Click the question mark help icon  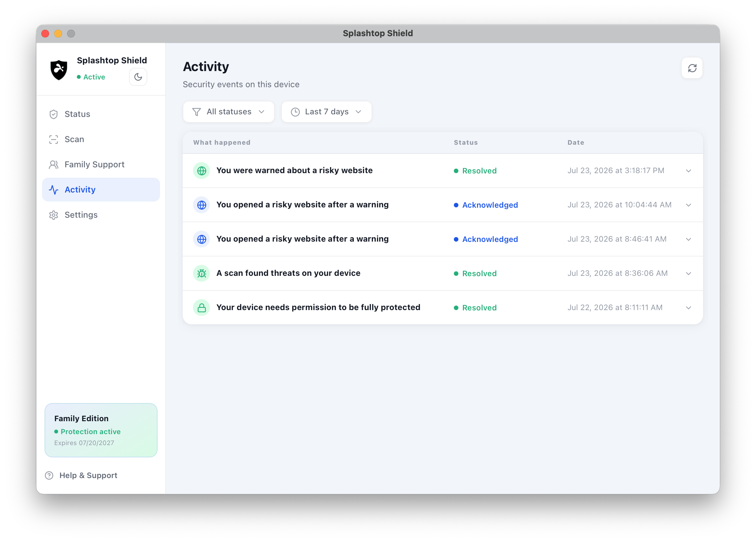49,476
